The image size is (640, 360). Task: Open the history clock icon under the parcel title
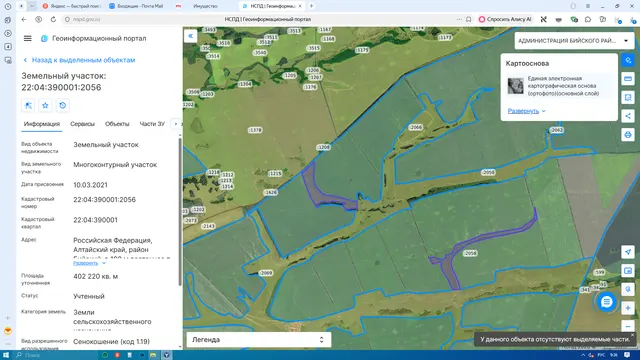coord(62,105)
